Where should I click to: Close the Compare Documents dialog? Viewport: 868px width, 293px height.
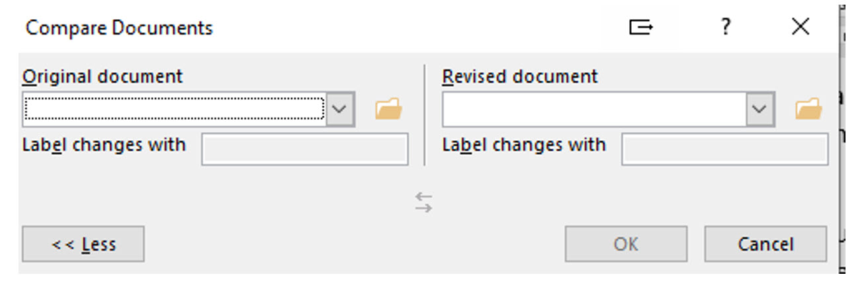(801, 27)
